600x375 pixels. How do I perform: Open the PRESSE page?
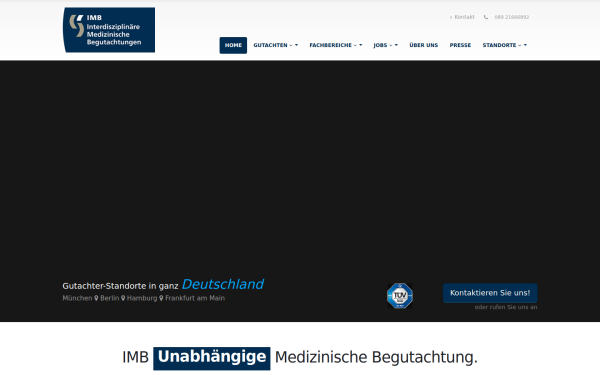(460, 45)
